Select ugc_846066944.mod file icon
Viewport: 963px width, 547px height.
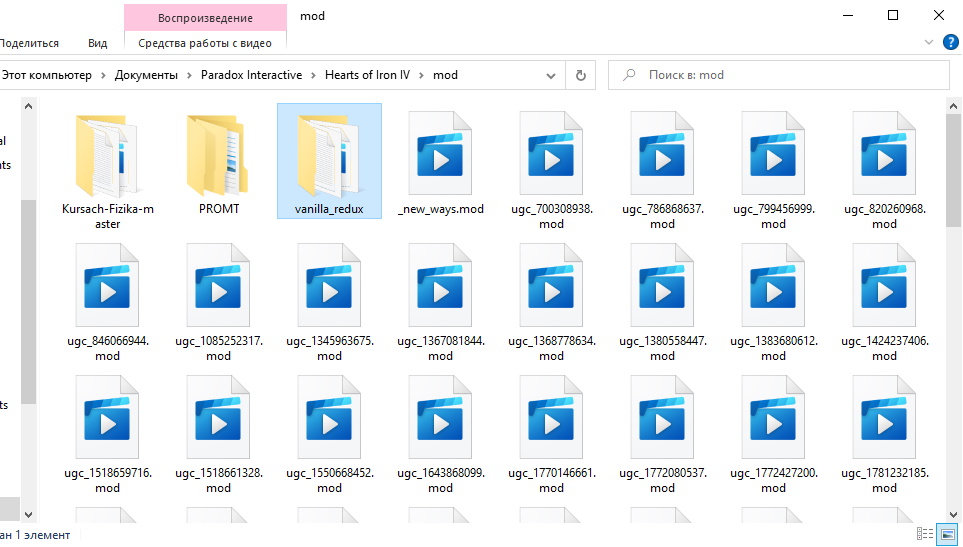pyautogui.click(x=107, y=285)
